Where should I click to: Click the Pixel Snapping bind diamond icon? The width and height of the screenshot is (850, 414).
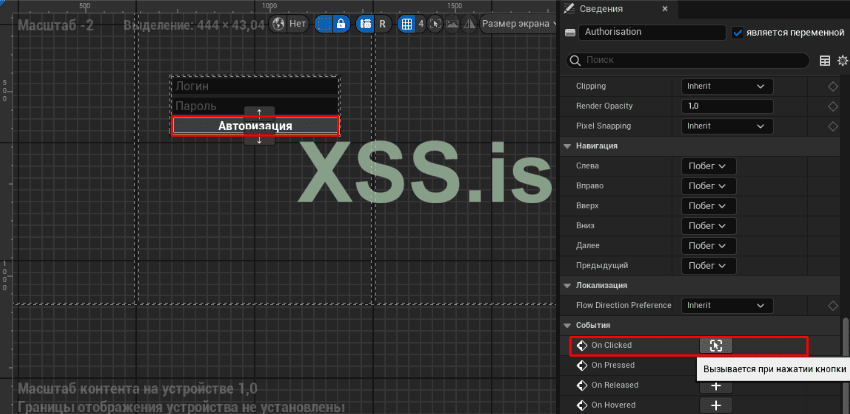(833, 126)
